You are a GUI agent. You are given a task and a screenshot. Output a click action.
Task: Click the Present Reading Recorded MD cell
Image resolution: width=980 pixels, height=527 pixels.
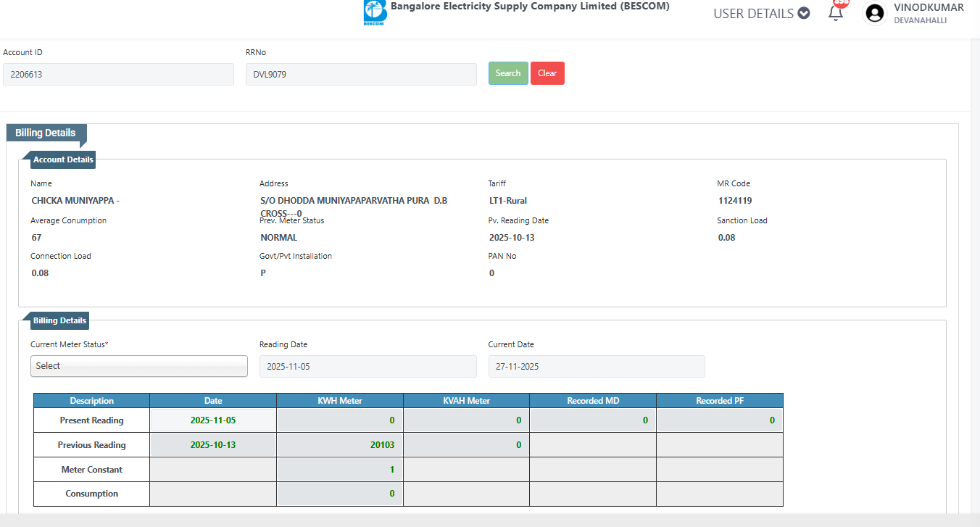pos(592,420)
